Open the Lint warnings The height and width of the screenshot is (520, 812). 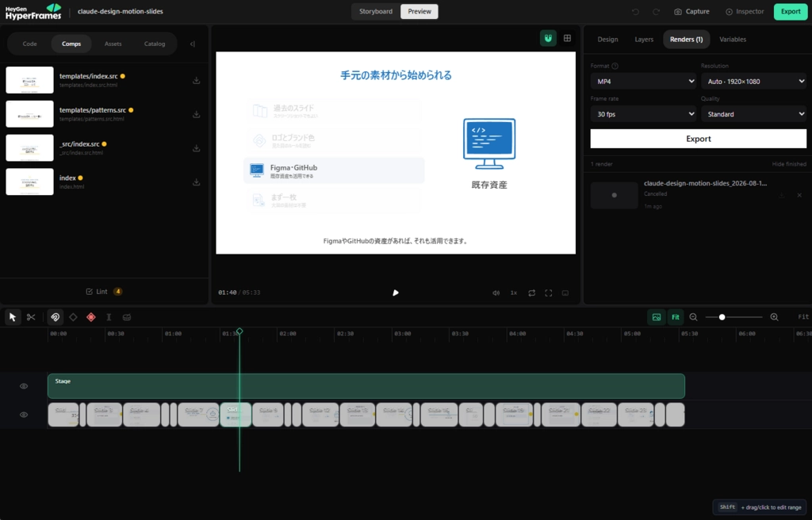point(104,292)
